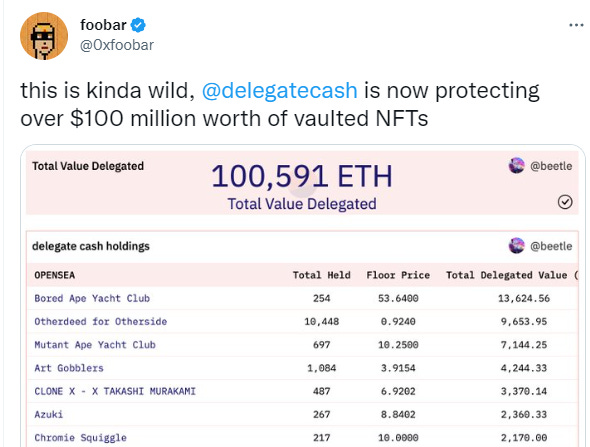This screenshot has width=590, height=447.
Task: Click the @0xfoobar handle
Action: pyautogui.click(x=117, y=45)
